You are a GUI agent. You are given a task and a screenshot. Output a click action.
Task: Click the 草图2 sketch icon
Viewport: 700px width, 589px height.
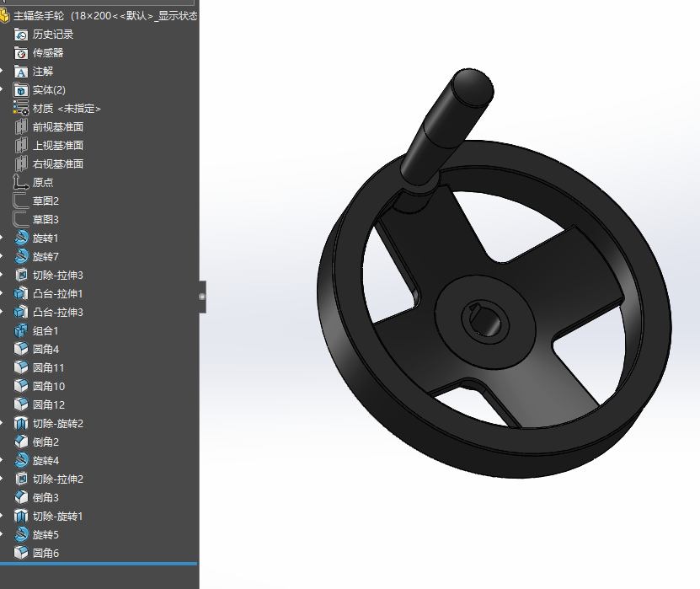click(x=20, y=201)
